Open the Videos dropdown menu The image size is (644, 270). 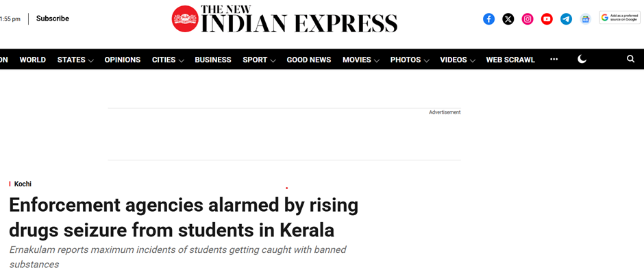(458, 60)
